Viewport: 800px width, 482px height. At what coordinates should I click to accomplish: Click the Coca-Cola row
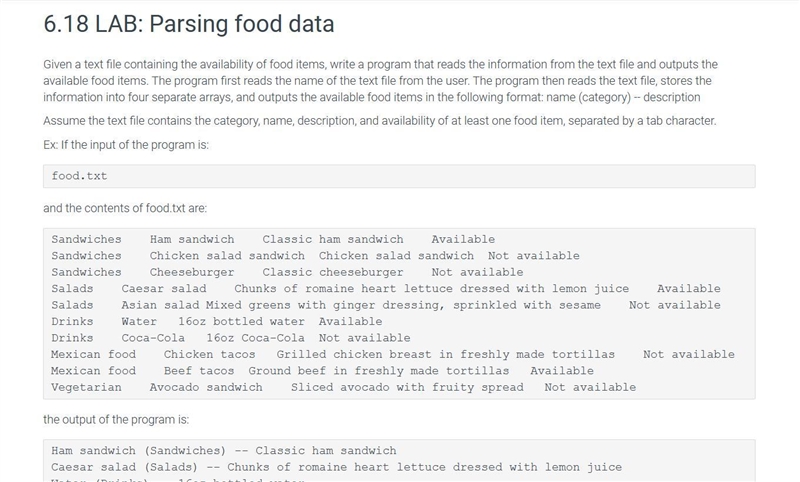coord(231,338)
